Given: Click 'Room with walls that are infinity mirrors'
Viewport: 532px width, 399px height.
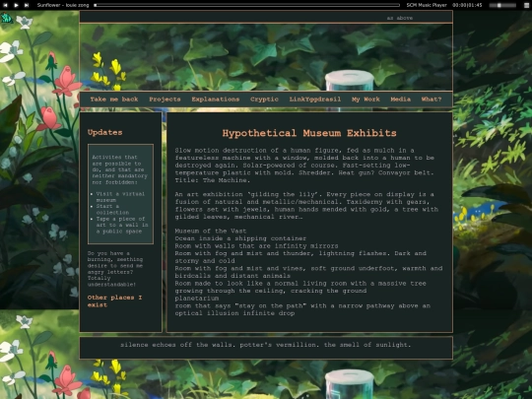Looking at the screenshot, I should (x=256, y=245).
